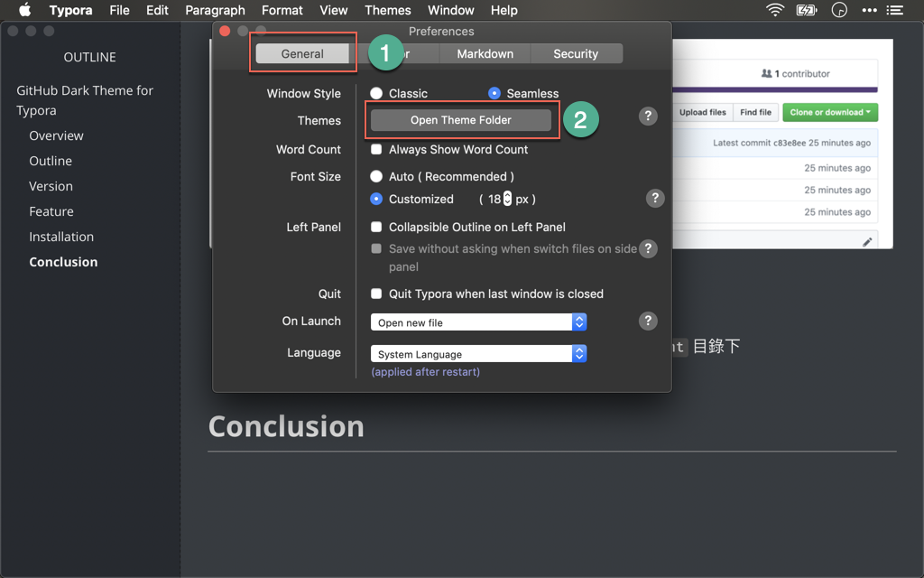Click Open Theme Folder button
Image resolution: width=924 pixels, height=578 pixels.
coord(461,120)
